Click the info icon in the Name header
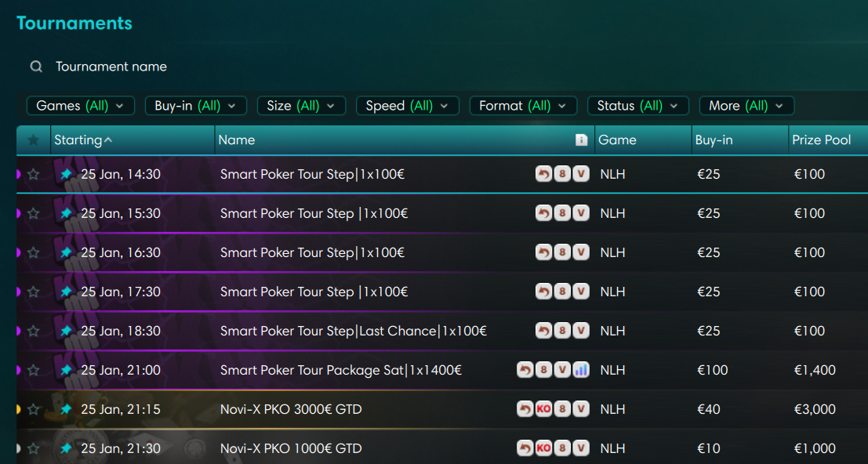This screenshot has width=868, height=464. [x=581, y=140]
